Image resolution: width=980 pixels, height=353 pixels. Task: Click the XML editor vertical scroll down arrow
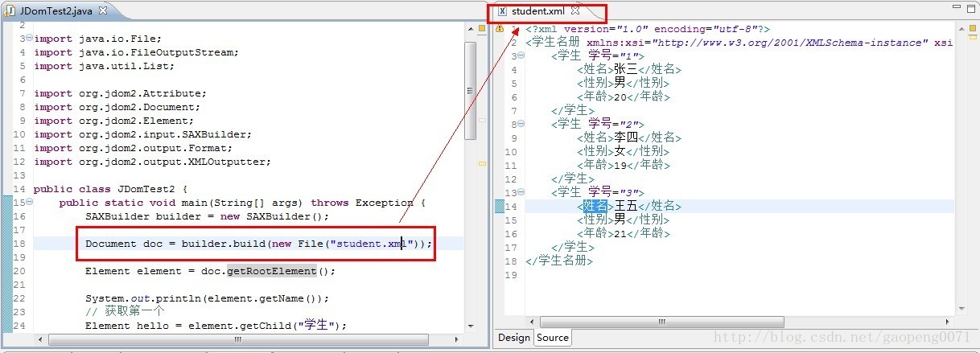961,310
